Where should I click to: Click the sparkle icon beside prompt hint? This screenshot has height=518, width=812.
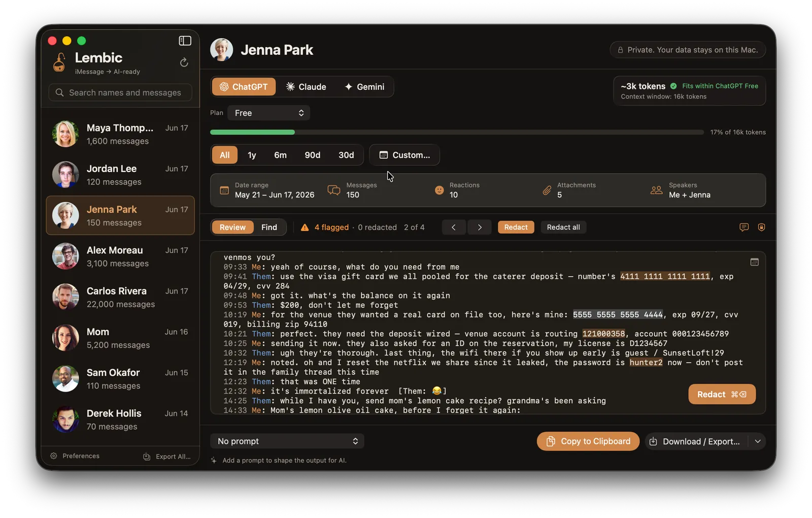214,460
